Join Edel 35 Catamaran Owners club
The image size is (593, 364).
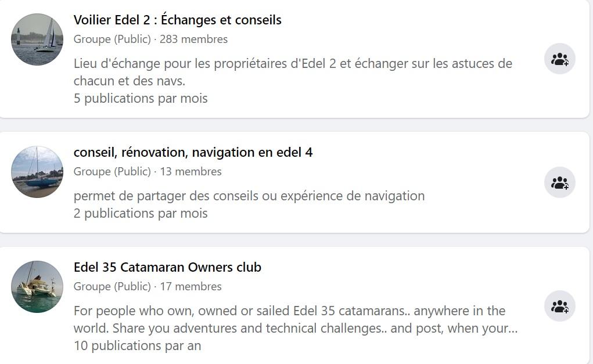[560, 306]
